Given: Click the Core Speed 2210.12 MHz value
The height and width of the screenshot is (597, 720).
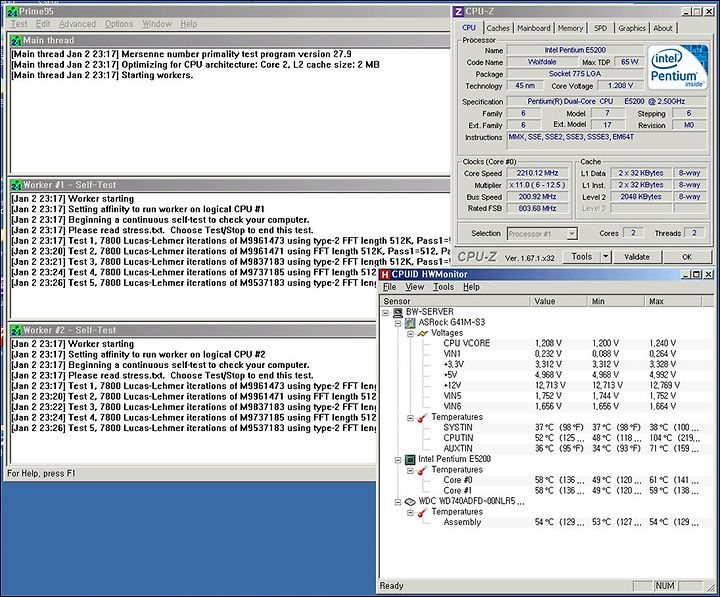Looking at the screenshot, I should click(x=537, y=174).
